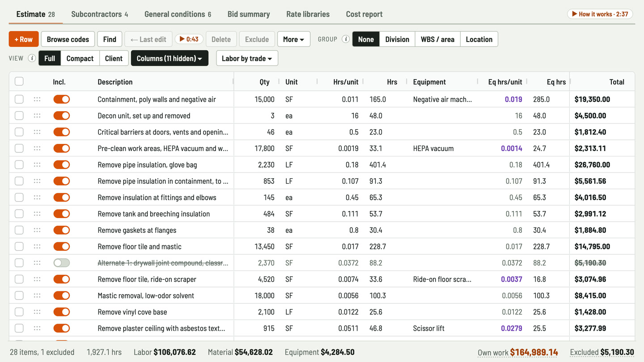
Task: Click drag handle for Alternate 1 drywall row
Action: 37,263
